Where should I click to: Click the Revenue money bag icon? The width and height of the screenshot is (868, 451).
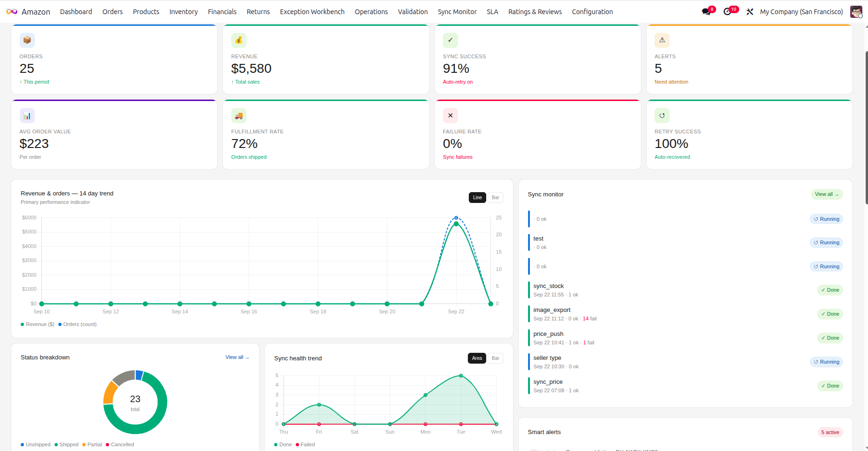coord(239,40)
